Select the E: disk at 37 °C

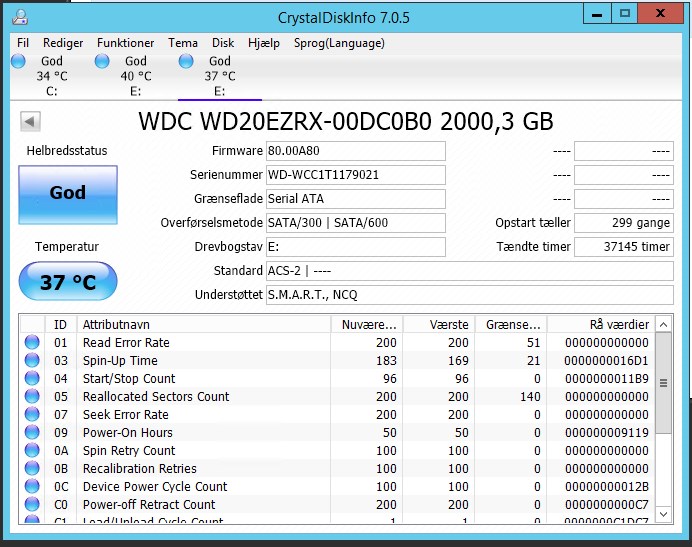pos(220,76)
